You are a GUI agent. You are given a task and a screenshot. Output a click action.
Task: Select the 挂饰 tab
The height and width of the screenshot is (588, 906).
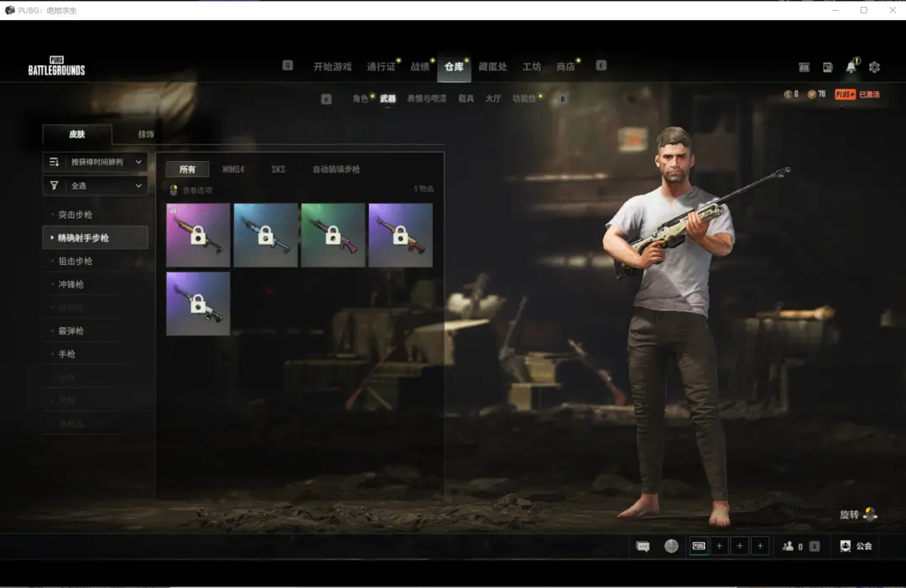tap(146, 134)
